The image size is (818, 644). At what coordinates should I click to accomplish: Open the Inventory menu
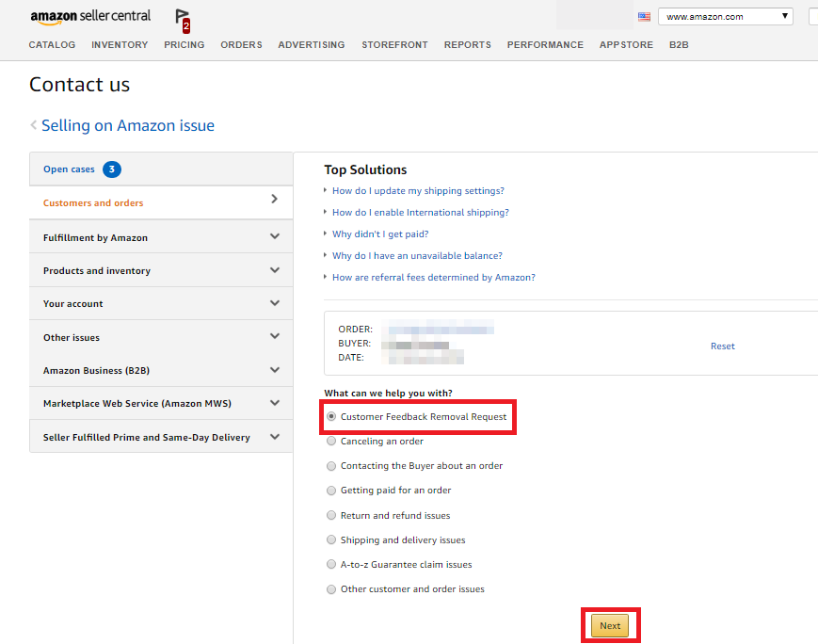(120, 45)
